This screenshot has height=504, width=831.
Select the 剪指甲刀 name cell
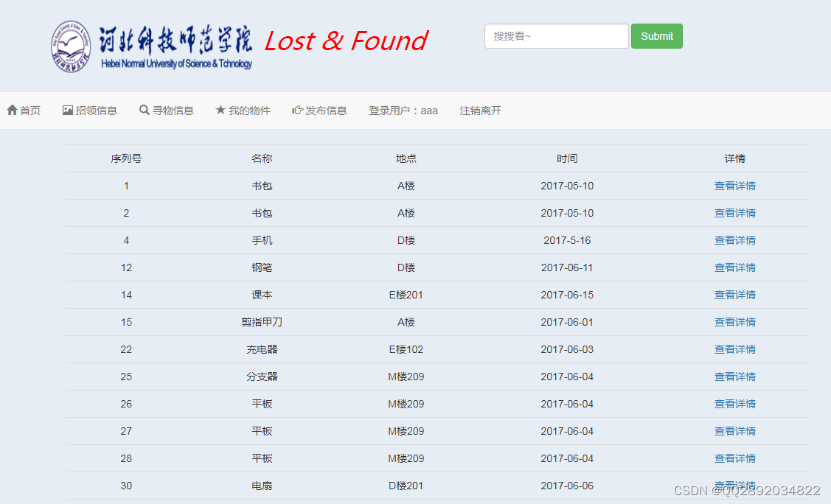coord(262,322)
